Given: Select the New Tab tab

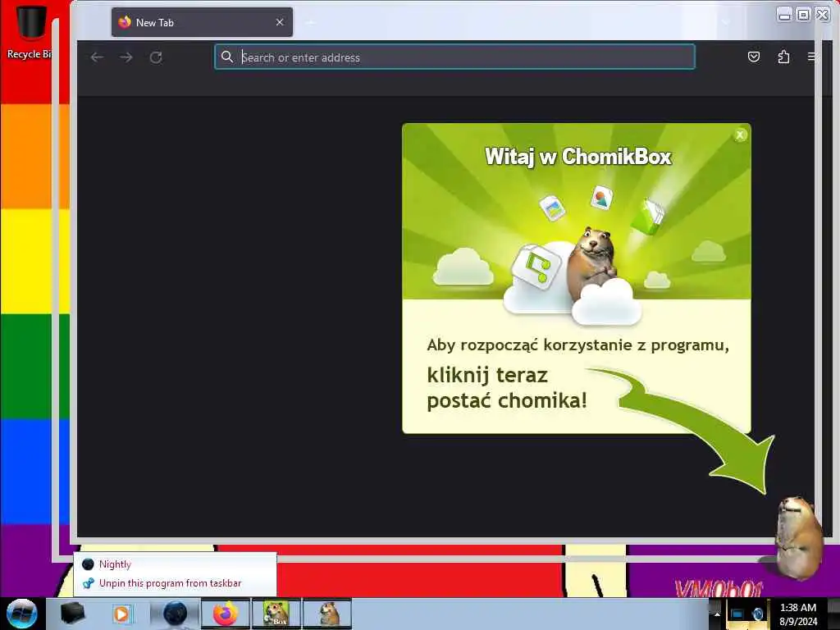Looking at the screenshot, I should [x=202, y=22].
